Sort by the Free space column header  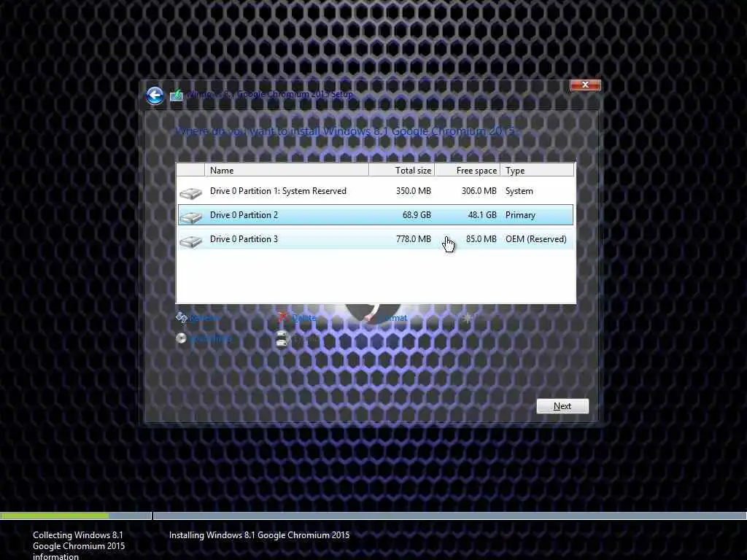point(468,170)
